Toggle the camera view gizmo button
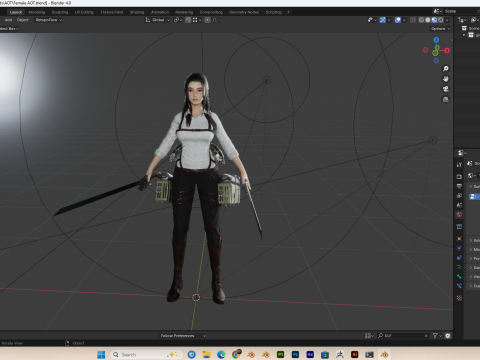This screenshot has height=360, width=480. pyautogui.click(x=446, y=89)
